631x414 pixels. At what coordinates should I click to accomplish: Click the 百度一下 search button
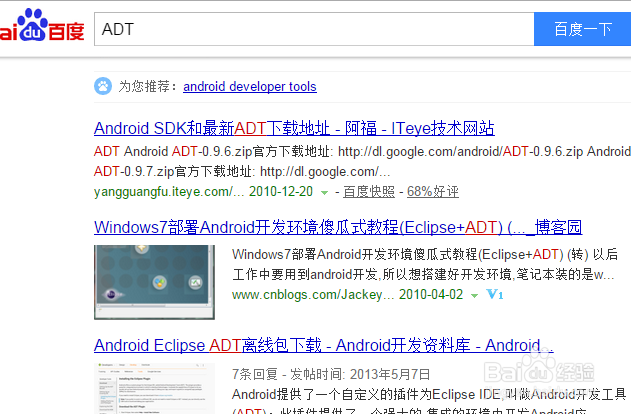click(x=582, y=29)
